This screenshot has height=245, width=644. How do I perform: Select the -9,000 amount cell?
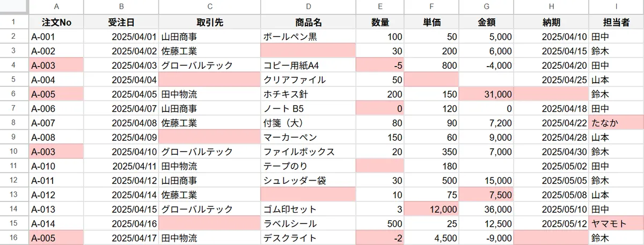486,237
